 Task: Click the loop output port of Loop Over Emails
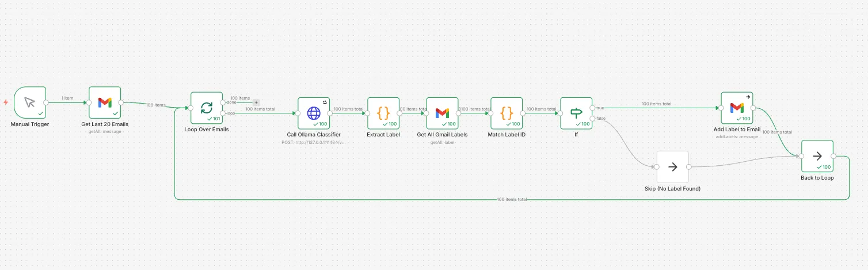tap(223, 113)
